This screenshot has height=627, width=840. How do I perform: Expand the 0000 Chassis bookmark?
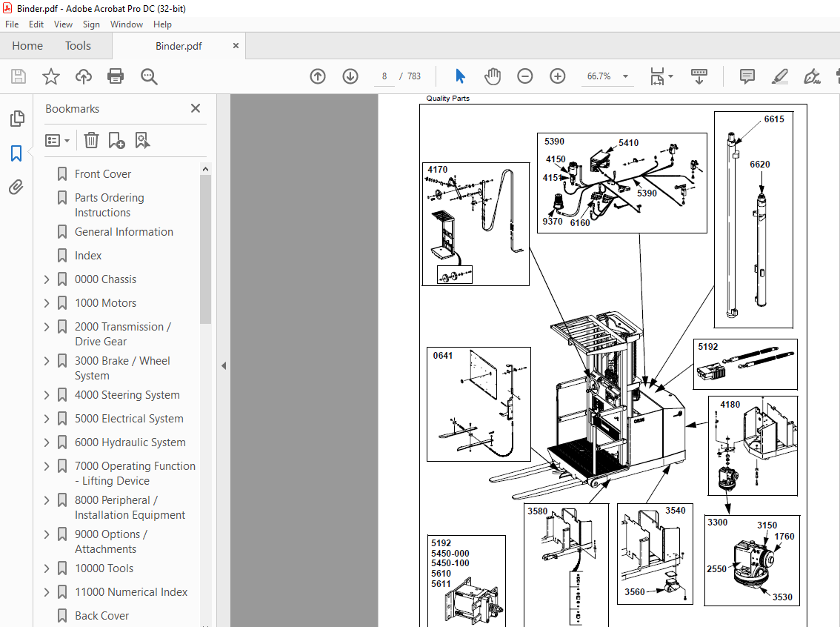click(x=47, y=279)
